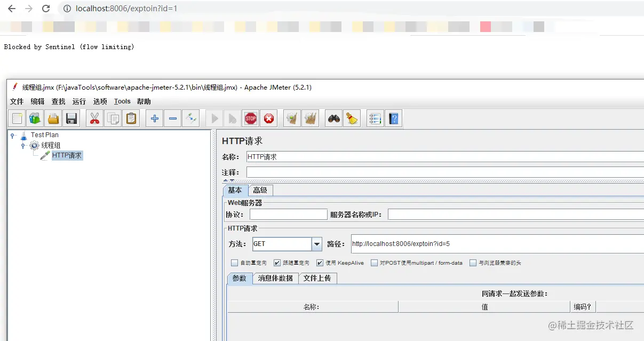Save the test plan with floppy icon
The width and height of the screenshot is (644, 341).
pyautogui.click(x=71, y=118)
